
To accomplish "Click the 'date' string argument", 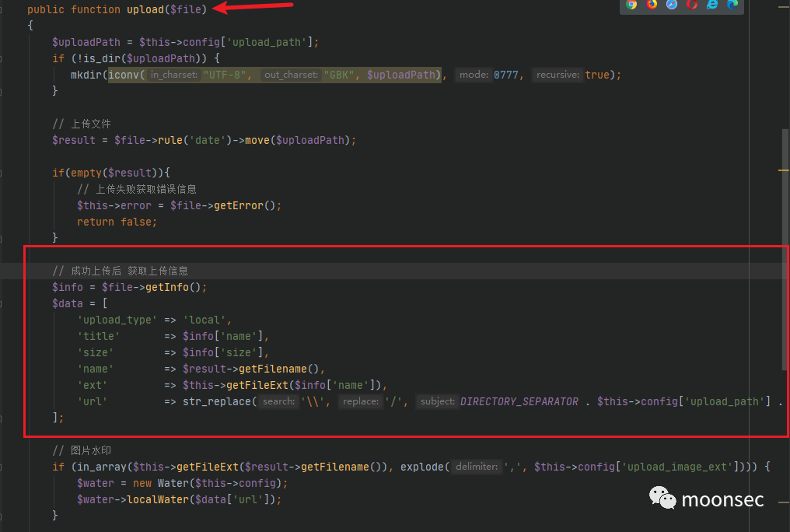I will (207, 140).
